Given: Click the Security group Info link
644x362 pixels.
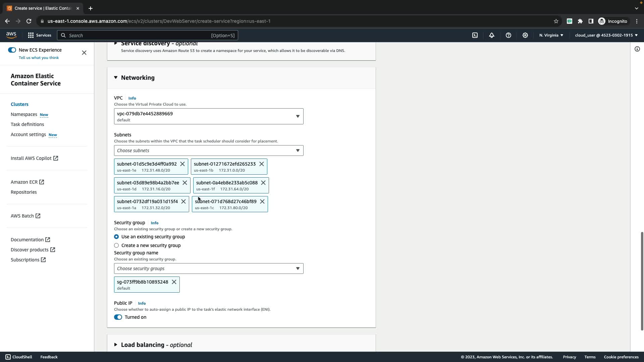Looking at the screenshot, I should (x=154, y=223).
